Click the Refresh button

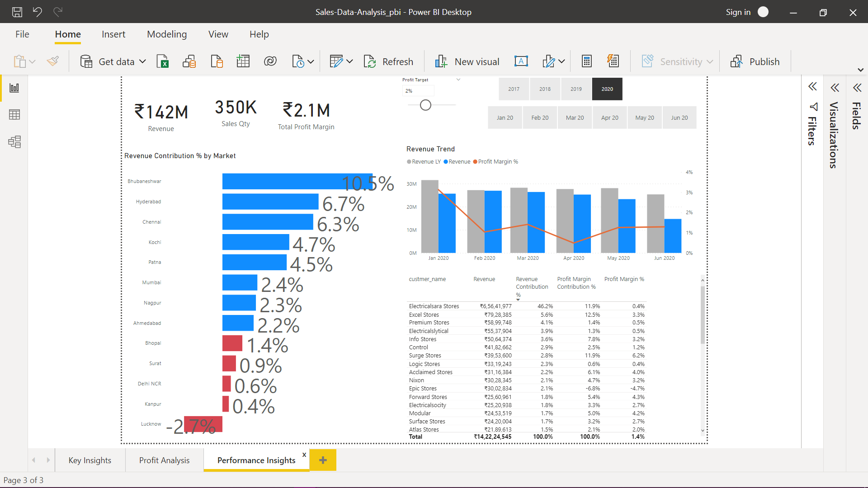pos(389,61)
